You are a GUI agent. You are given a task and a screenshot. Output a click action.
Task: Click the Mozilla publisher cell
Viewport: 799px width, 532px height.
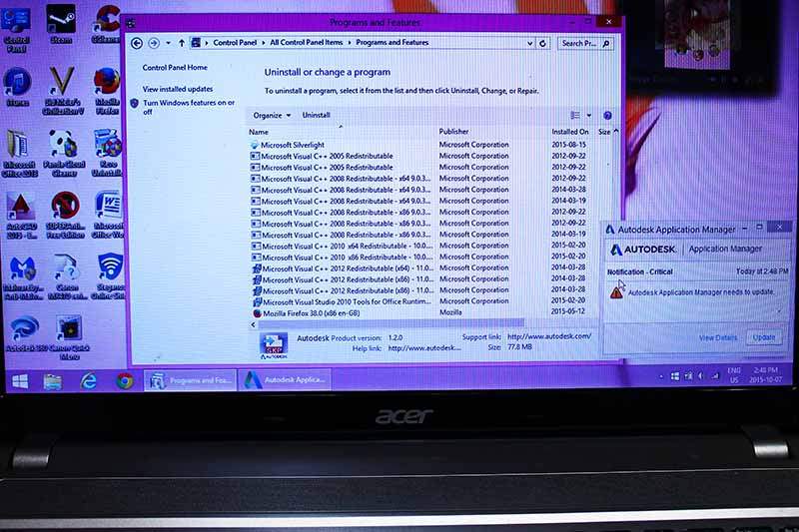(450, 312)
